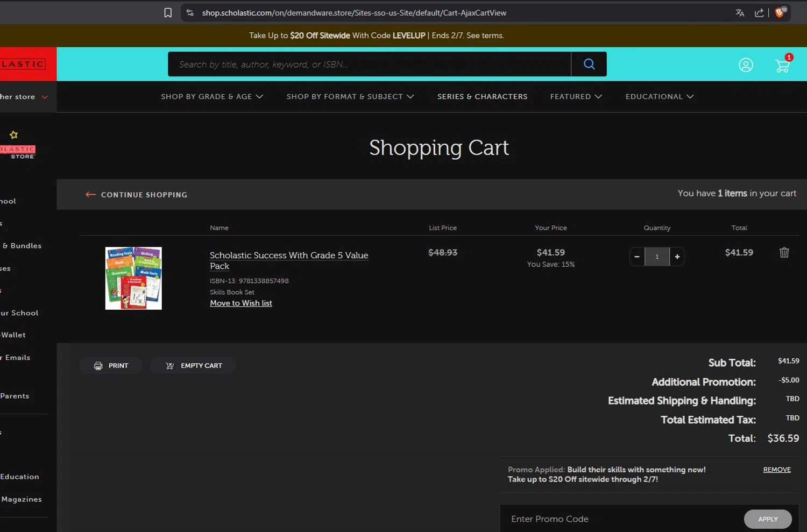
Task: Click the 'ur School' sidebar link
Action: pyautogui.click(x=19, y=313)
